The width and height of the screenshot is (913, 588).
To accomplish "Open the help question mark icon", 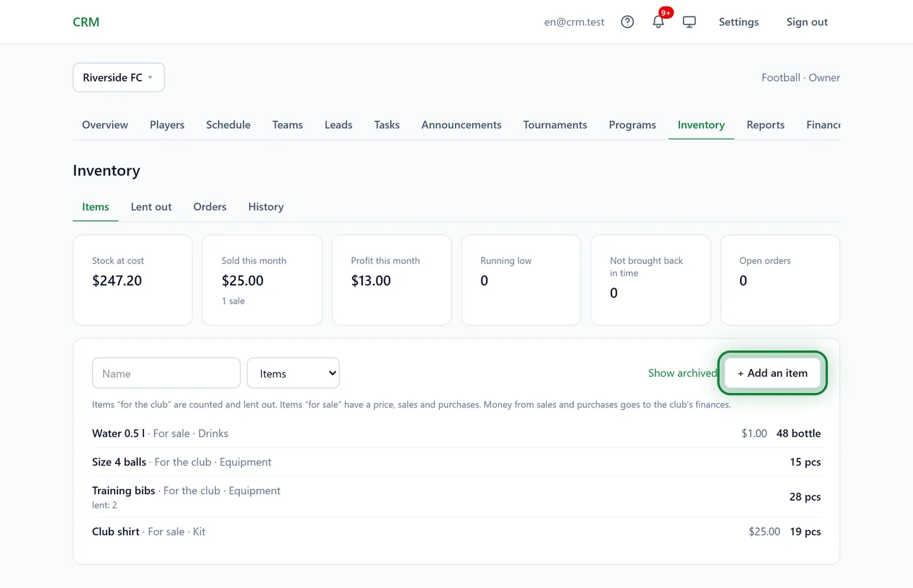I will (627, 22).
